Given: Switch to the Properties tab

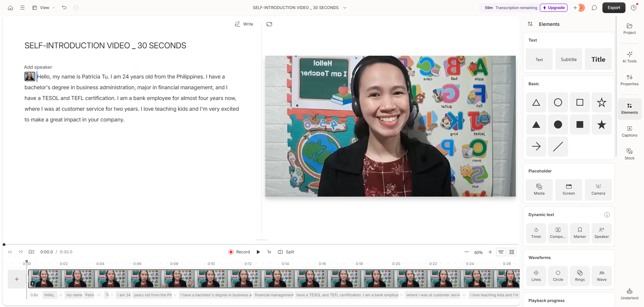Looking at the screenshot, I should (x=629, y=80).
